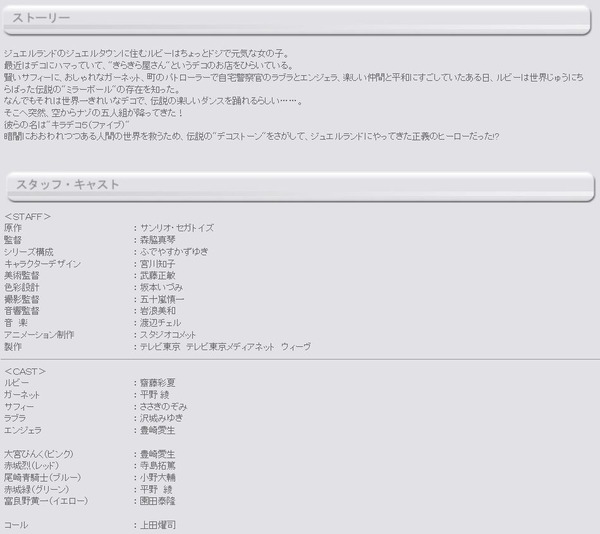The height and width of the screenshot is (534, 600).
Task: Click the name サンリオ・セガトイズ
Action: (x=177, y=228)
